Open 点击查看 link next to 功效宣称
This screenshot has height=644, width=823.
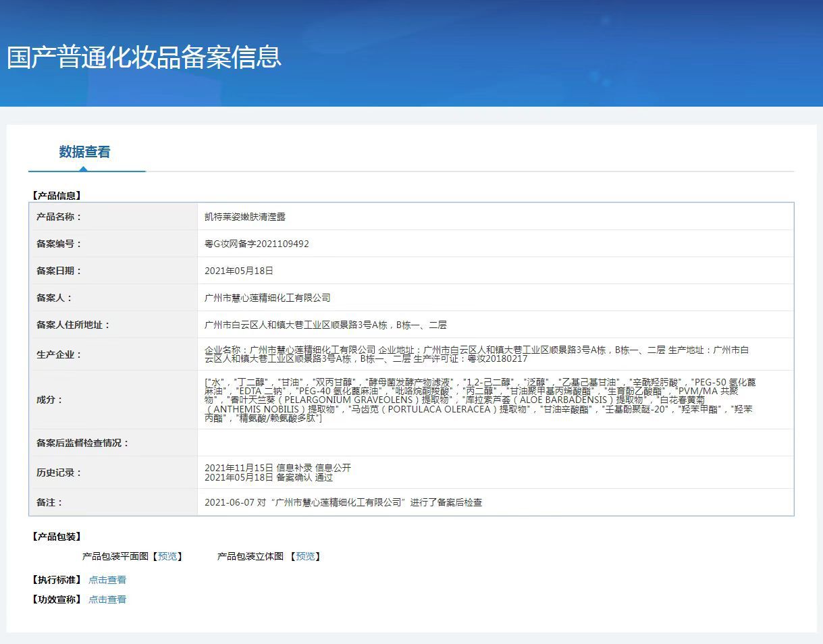coord(107,599)
